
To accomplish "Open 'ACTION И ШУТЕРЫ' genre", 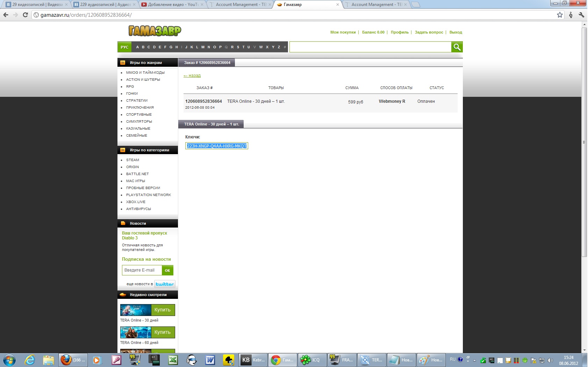I will coord(143,80).
